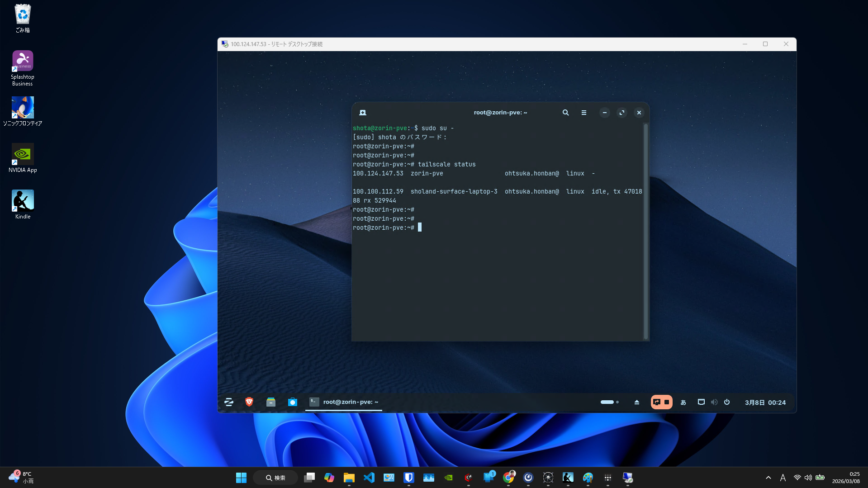868x488 pixels.
Task: Select the ソニックフロンティア desktop shortcut
Action: tap(23, 112)
